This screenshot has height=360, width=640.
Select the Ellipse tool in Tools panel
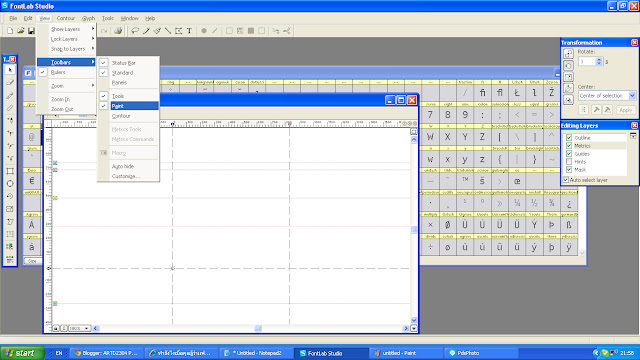10,184
